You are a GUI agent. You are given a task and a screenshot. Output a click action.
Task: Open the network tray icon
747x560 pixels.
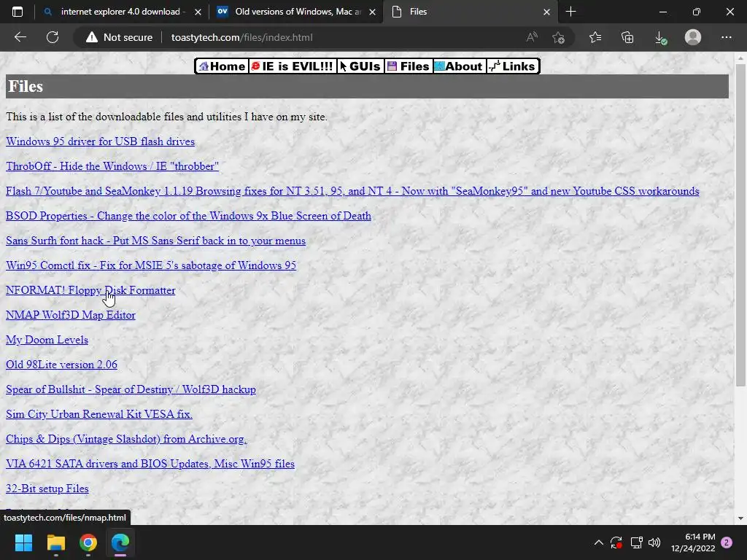click(636, 542)
